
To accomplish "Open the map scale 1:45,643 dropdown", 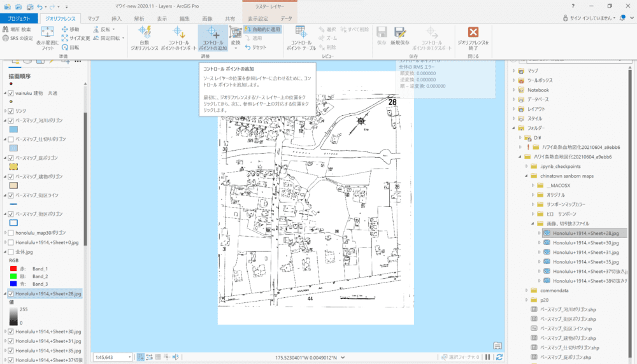I will (x=129, y=357).
